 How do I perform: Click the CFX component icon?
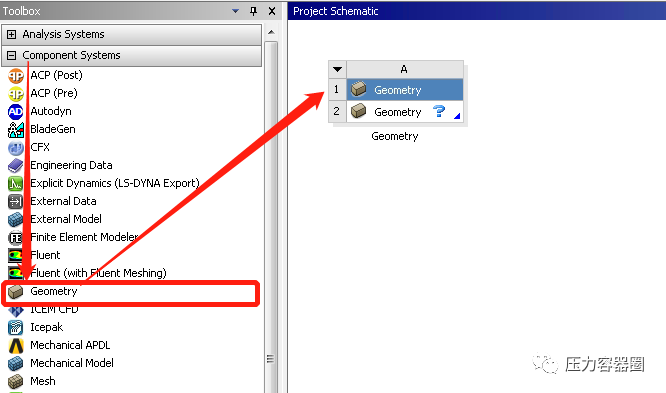[x=16, y=148]
